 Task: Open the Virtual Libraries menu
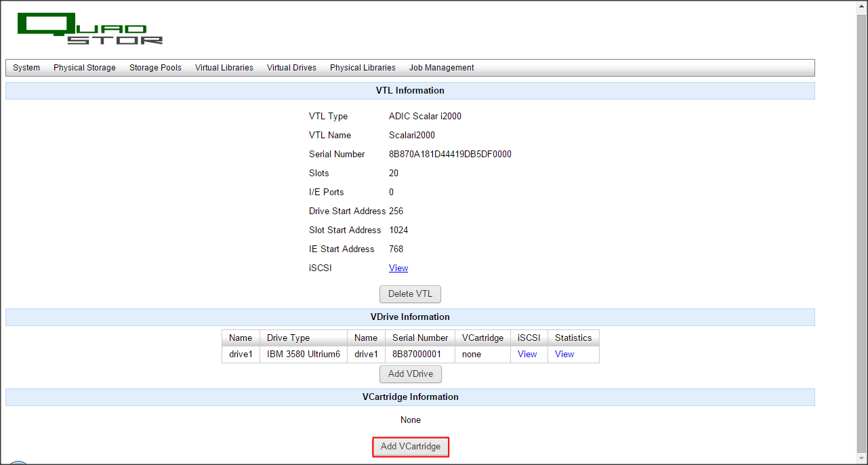click(224, 68)
